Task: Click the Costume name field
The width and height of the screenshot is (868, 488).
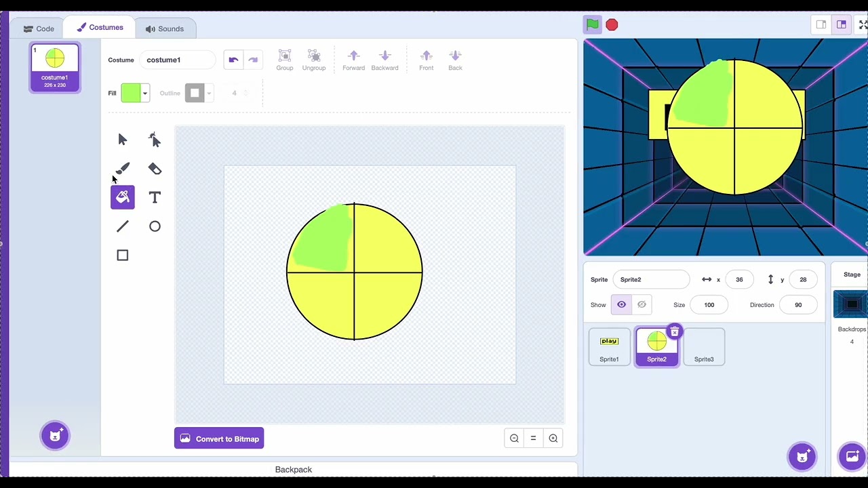Action: click(x=178, y=60)
